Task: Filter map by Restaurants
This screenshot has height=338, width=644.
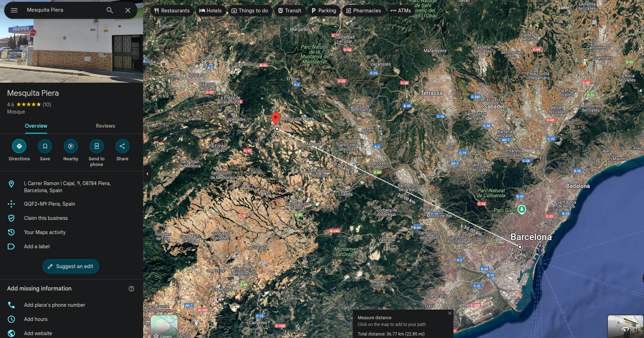Action: tap(172, 11)
